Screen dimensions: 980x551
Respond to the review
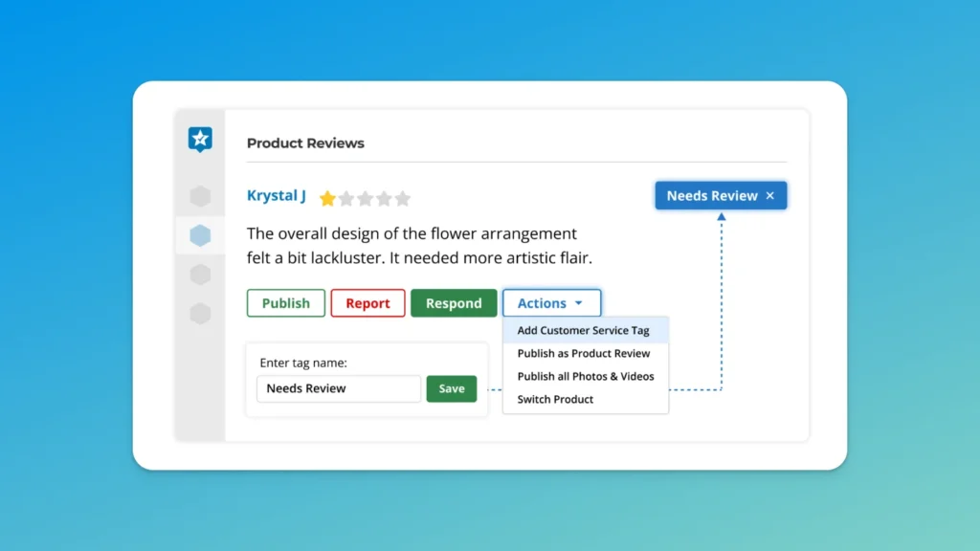click(x=454, y=302)
